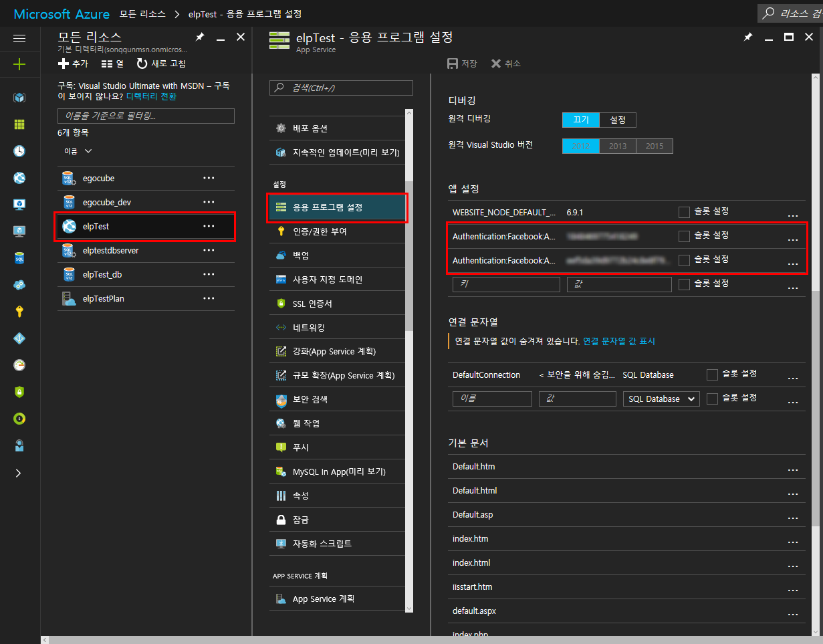This screenshot has width=823, height=644.
Task: Open Application settings (응용 프로그램 설정) menu item
Action: [338, 208]
